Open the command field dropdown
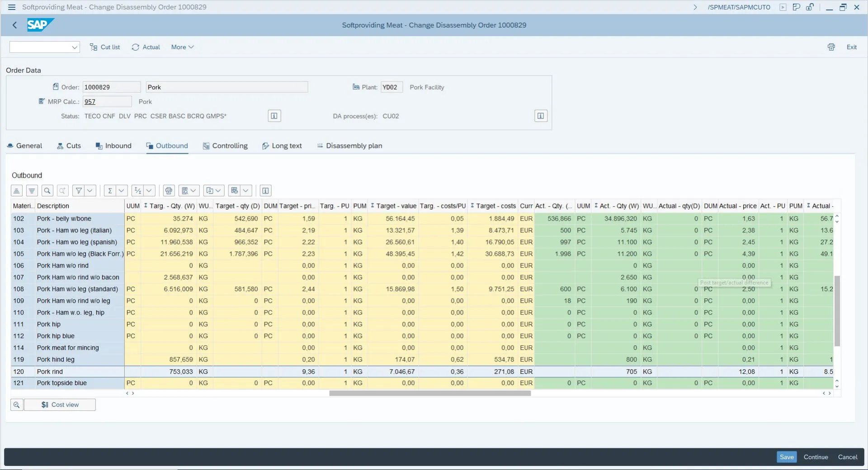This screenshot has height=470, width=868. (75, 47)
